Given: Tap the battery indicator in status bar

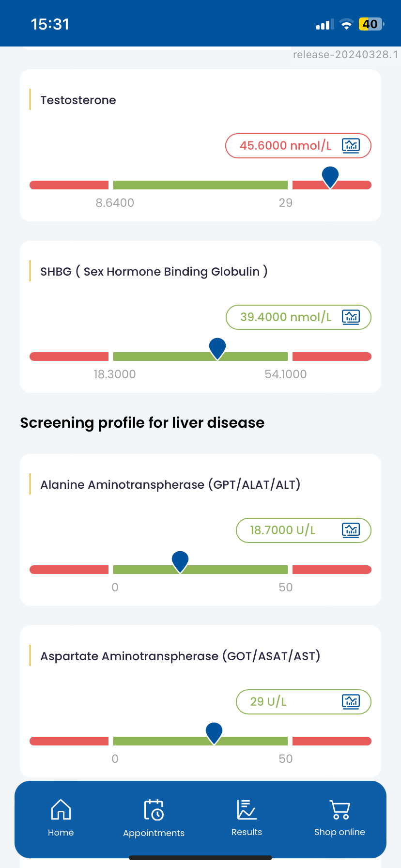Looking at the screenshot, I should (x=371, y=24).
